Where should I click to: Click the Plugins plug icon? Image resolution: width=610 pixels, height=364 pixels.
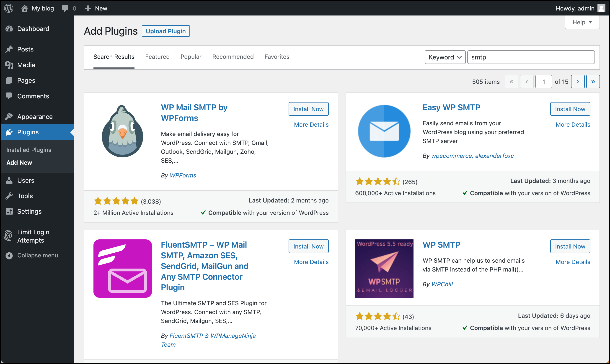(9, 132)
